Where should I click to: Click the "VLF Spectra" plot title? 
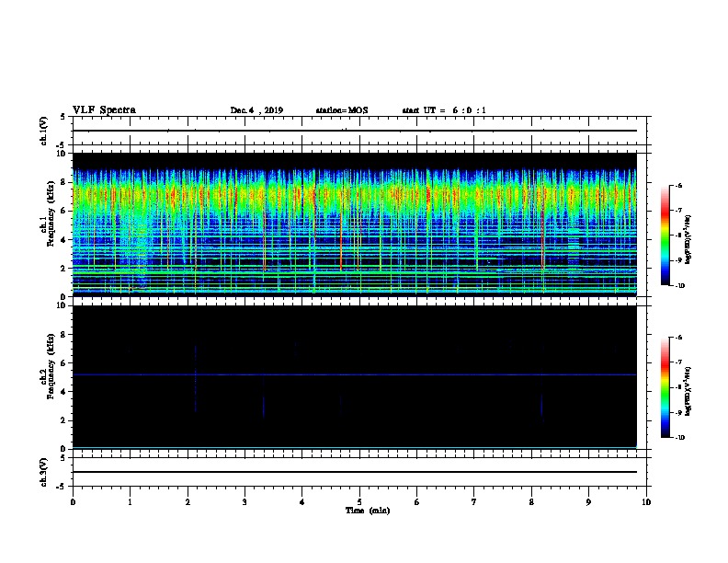pos(104,110)
